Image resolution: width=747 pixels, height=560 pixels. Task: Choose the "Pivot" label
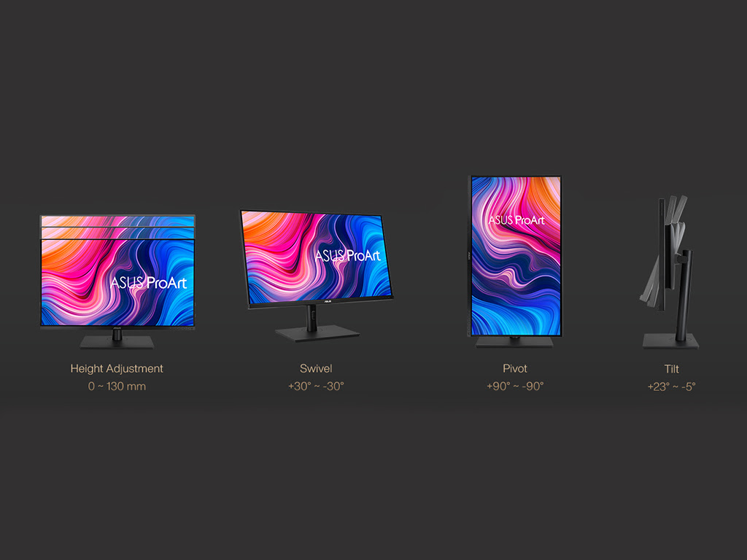pos(515,369)
